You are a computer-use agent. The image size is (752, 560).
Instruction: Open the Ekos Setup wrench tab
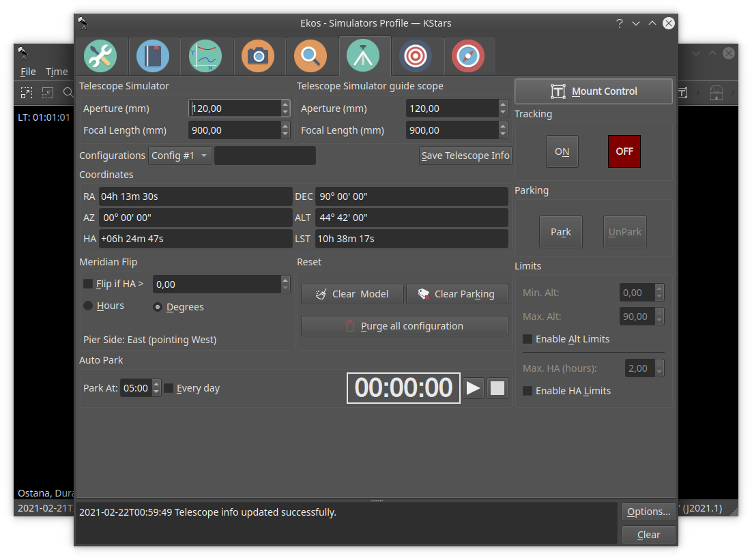100,56
